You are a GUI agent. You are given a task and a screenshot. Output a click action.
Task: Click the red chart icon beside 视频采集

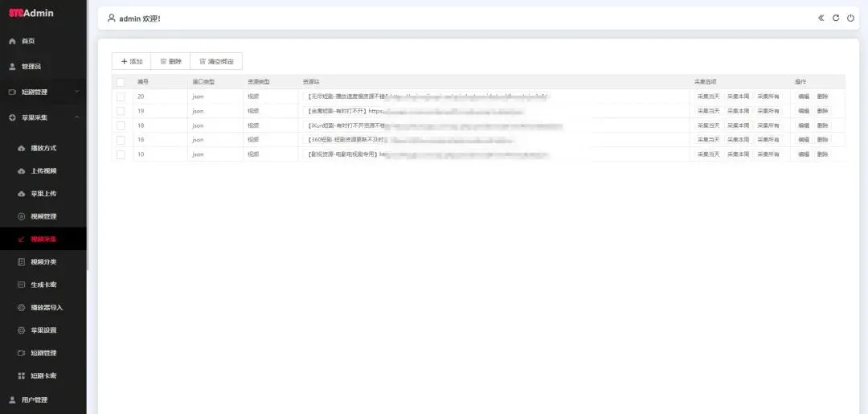pos(22,239)
